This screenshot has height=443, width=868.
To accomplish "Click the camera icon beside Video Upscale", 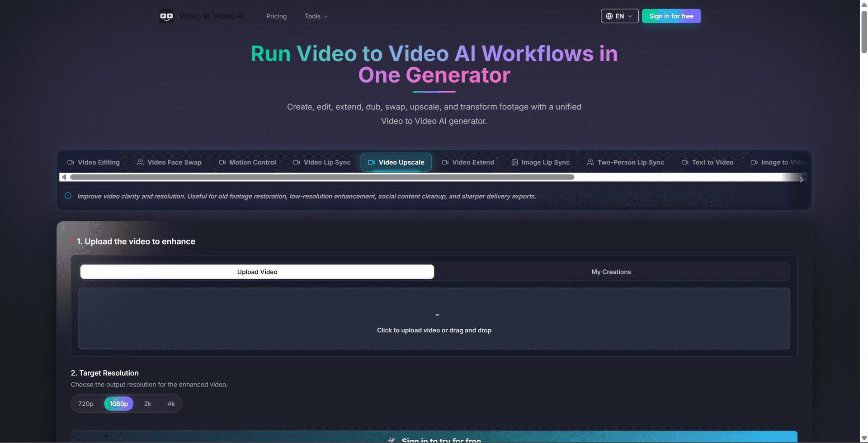I will (372, 162).
